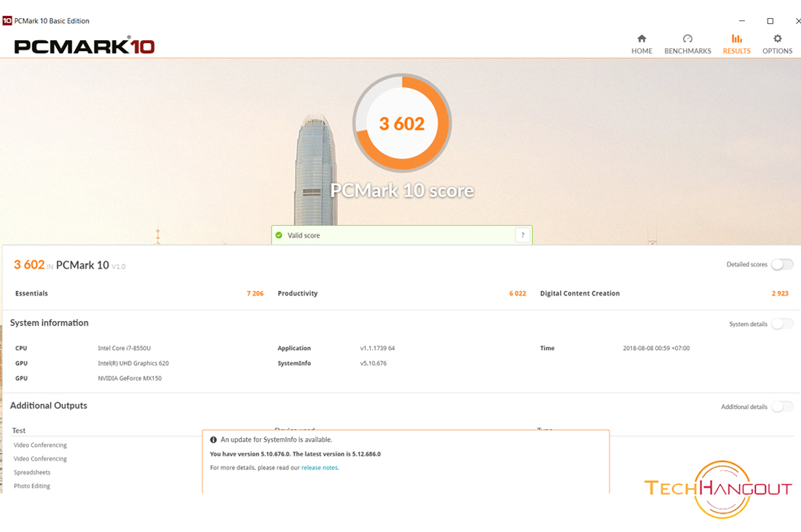The image size is (801, 532).
Task: Maximize the PCMark 10 window
Action: click(x=770, y=21)
